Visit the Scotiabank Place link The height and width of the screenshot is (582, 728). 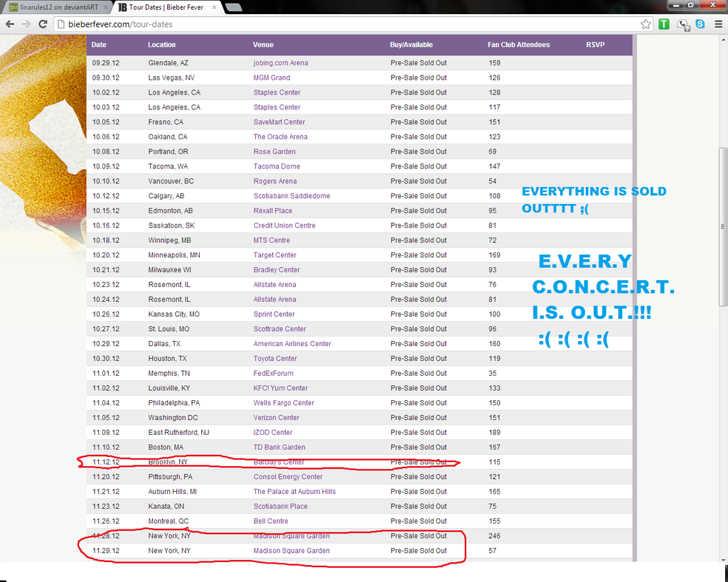[280, 507]
